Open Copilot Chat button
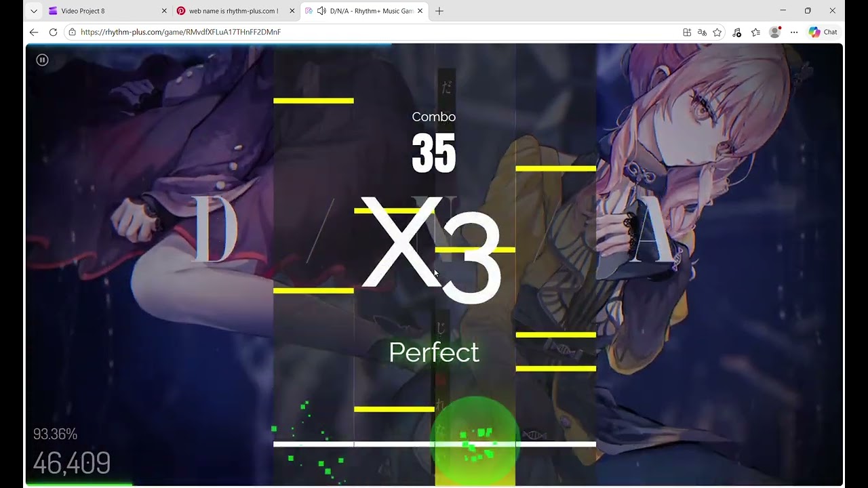The width and height of the screenshot is (868, 488). tap(823, 32)
